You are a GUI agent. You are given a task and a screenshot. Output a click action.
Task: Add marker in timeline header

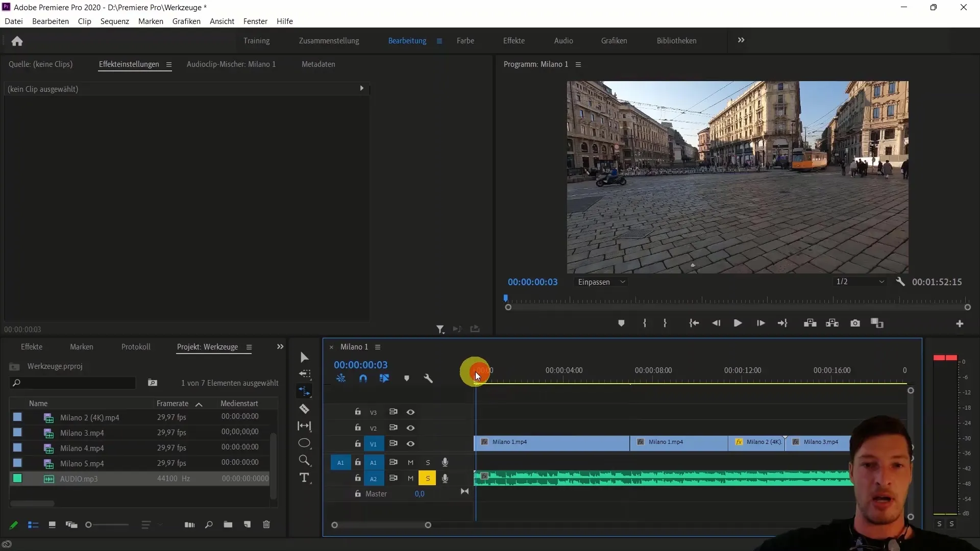(407, 379)
